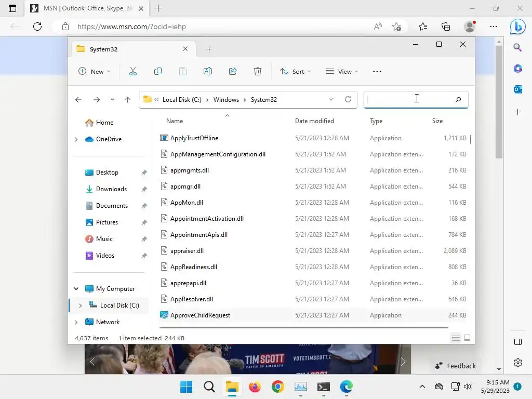This screenshot has width=532, height=399.
Task: Select the ApplyTrustOffline application
Action: point(194,138)
